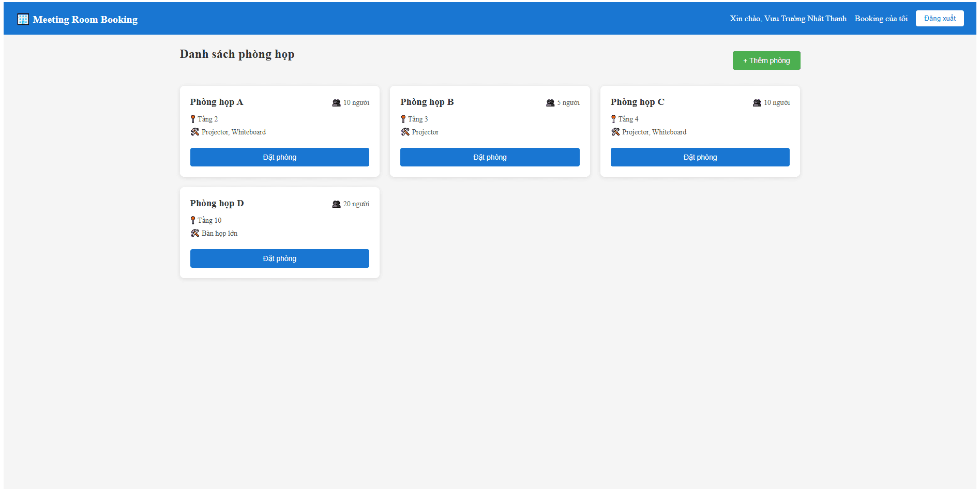Book the 20-person Phòng họp D
The height and width of the screenshot is (489, 980).
[279, 258]
